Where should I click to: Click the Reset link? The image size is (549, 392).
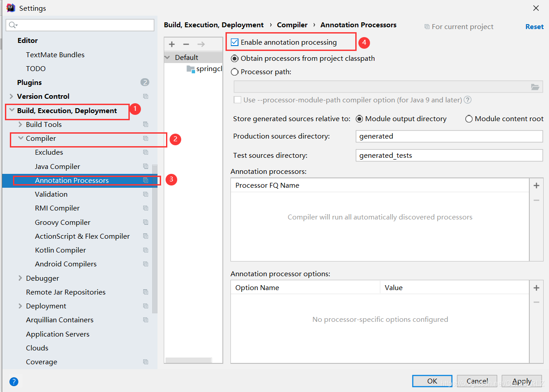tap(534, 27)
